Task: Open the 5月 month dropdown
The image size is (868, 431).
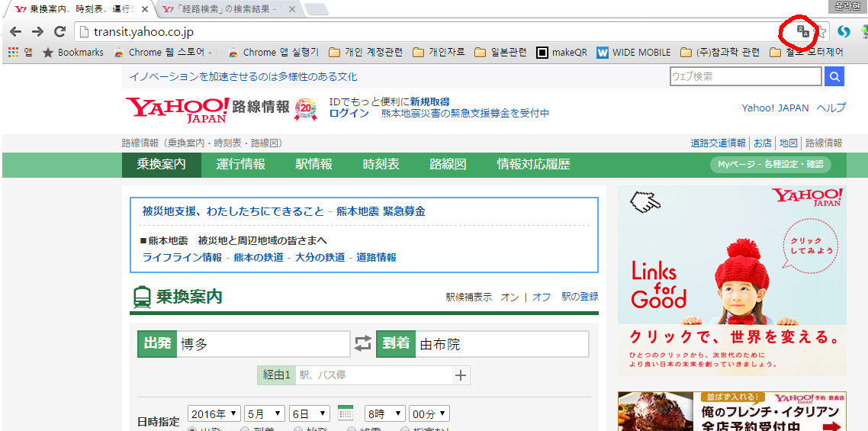Action: (265, 413)
